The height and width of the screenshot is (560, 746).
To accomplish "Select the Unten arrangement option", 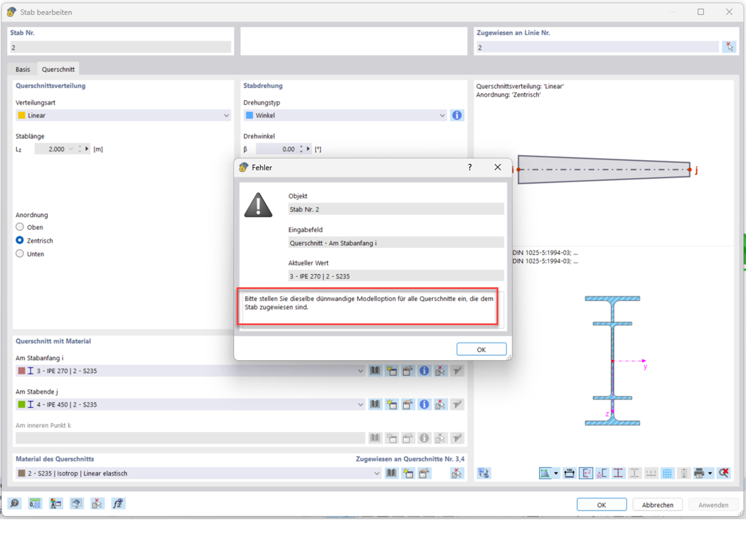I will pos(20,253).
